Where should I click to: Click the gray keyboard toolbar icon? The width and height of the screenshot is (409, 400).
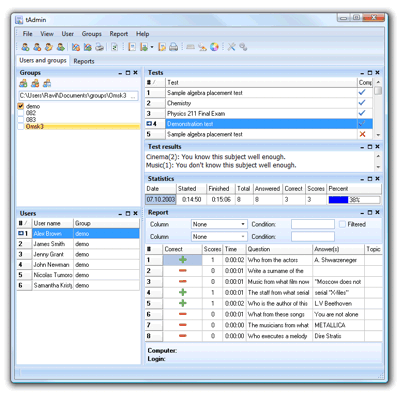click(190, 47)
